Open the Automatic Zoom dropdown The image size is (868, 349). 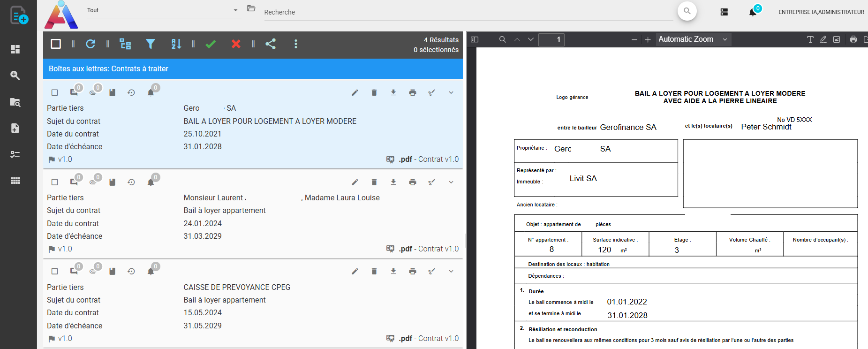tap(693, 39)
